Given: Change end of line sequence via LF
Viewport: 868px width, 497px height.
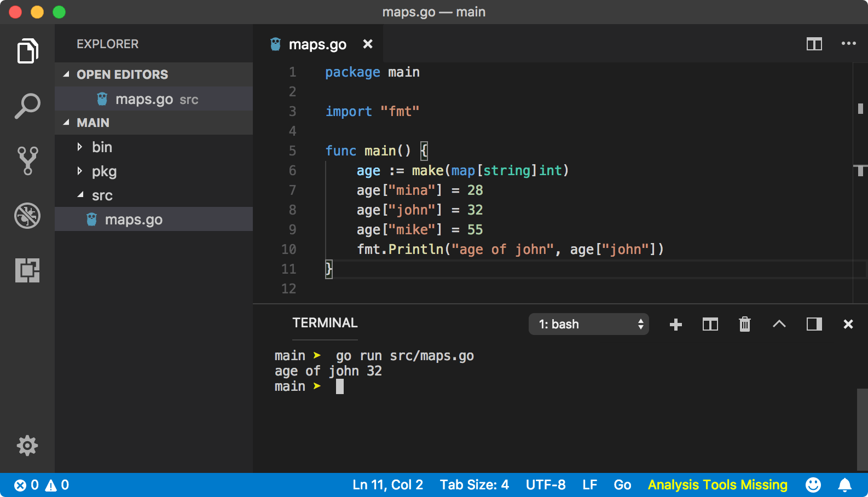Looking at the screenshot, I should click(x=589, y=485).
